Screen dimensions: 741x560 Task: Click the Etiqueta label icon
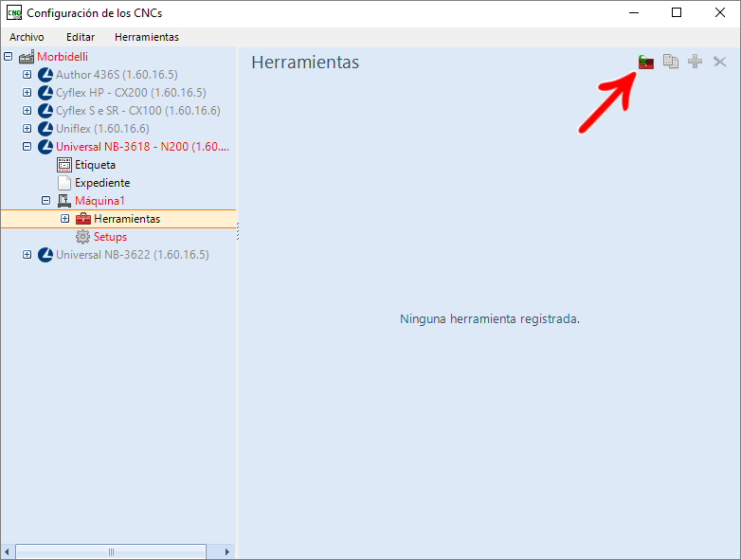coord(64,165)
